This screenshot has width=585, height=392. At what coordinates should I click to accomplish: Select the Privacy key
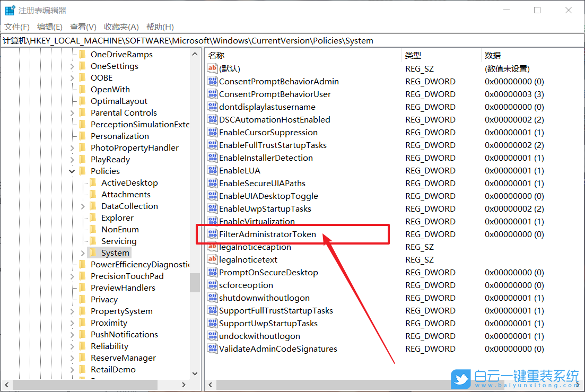pyautogui.click(x=104, y=300)
